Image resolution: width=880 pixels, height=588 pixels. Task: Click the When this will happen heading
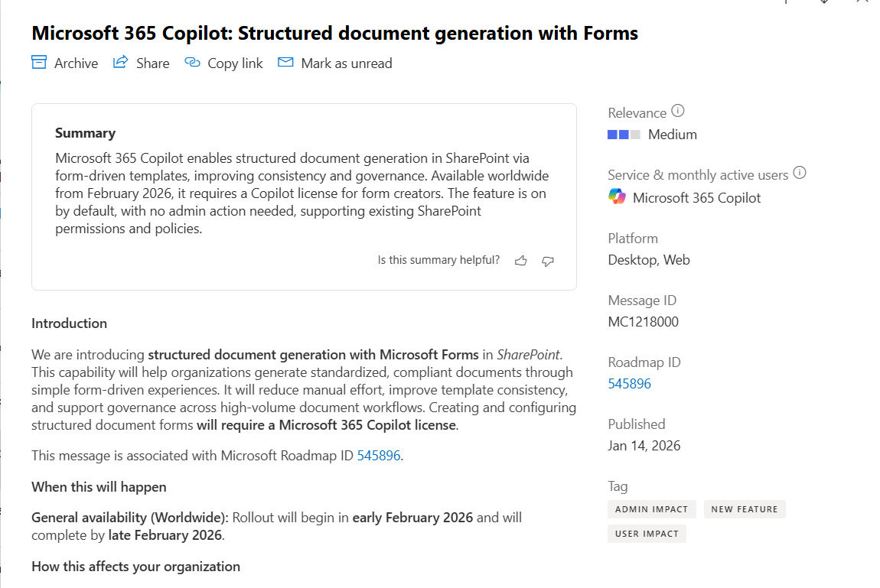point(99,487)
